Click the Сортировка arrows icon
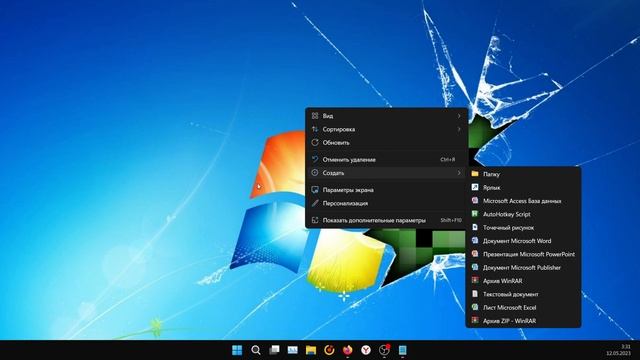Screen dimensions: 640x360 (315, 129)
